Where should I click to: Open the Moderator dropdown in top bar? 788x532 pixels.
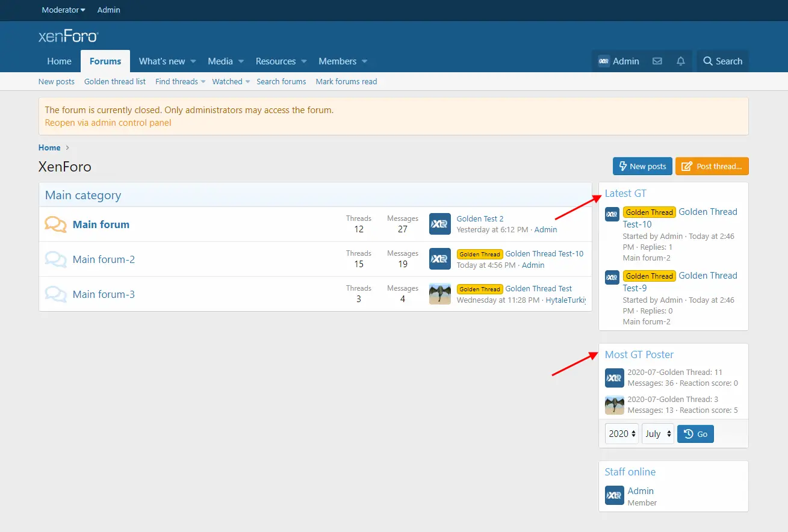[64, 10]
